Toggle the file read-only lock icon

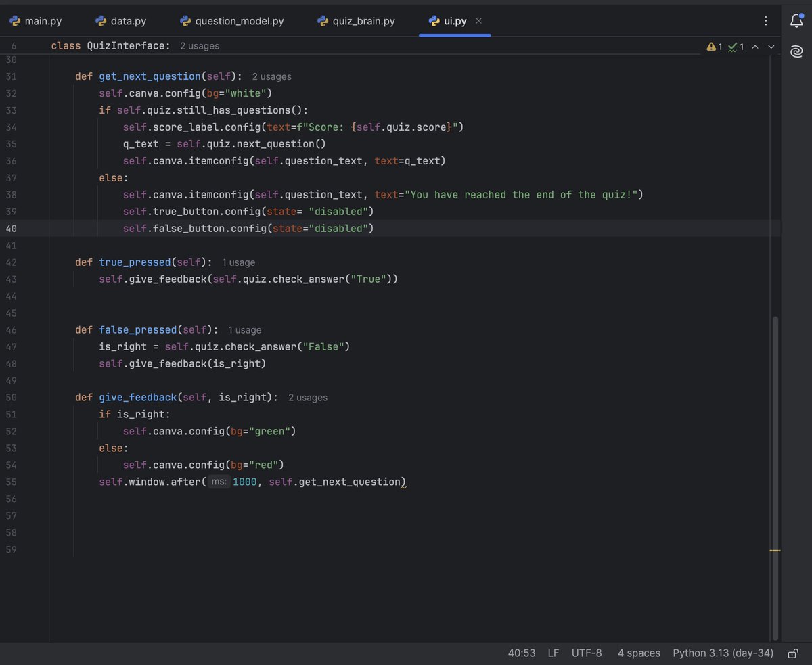(793, 653)
